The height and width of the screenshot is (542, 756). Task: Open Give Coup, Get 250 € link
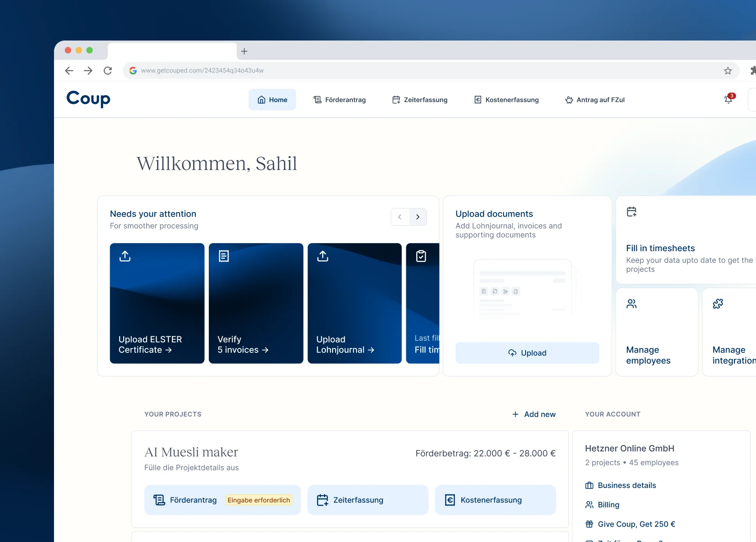pos(630,524)
